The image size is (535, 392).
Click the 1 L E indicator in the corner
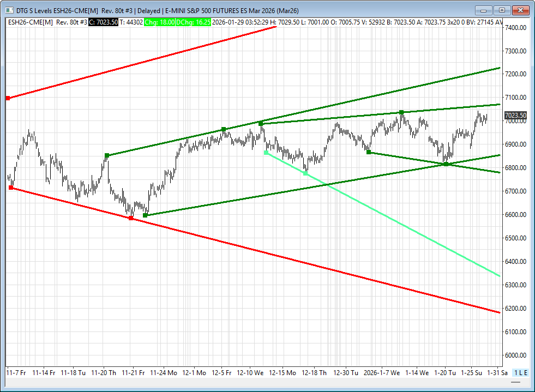point(520,373)
